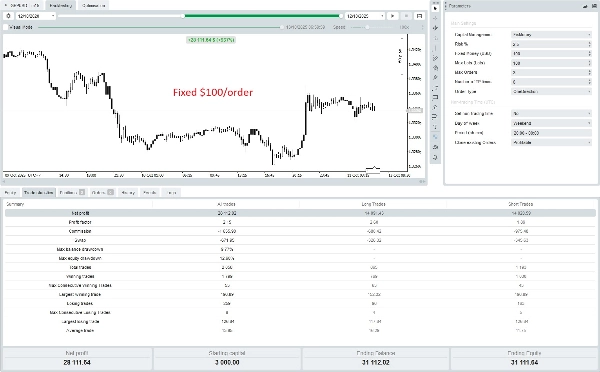Select the Net profit row in the statistics table
The width and height of the screenshot is (600, 372).
pos(300,213)
